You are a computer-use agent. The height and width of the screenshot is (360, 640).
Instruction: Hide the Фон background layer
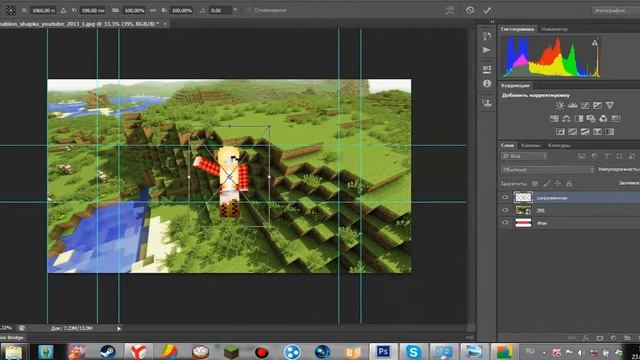(x=505, y=223)
